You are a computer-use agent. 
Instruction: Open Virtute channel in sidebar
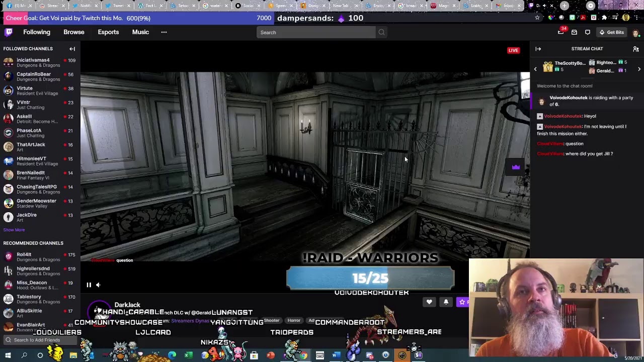click(40, 90)
